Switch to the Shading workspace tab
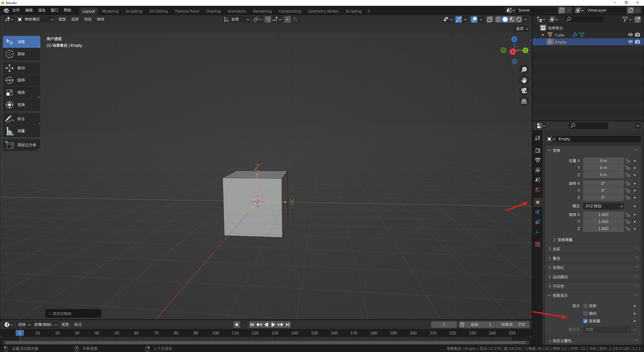The width and height of the screenshot is (644, 352). 213,11
